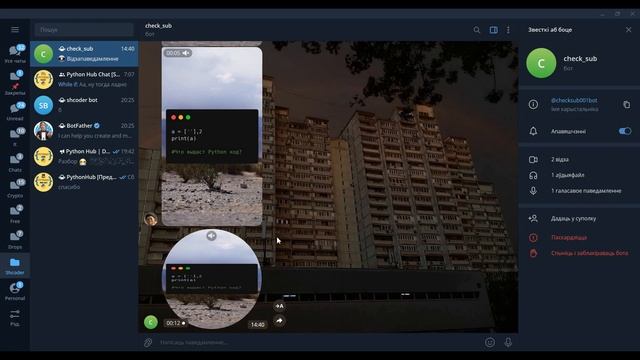Open the Chats folder

point(15,162)
